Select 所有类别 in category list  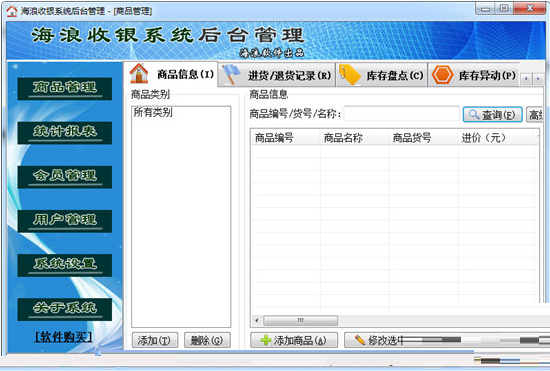pyautogui.click(x=153, y=112)
